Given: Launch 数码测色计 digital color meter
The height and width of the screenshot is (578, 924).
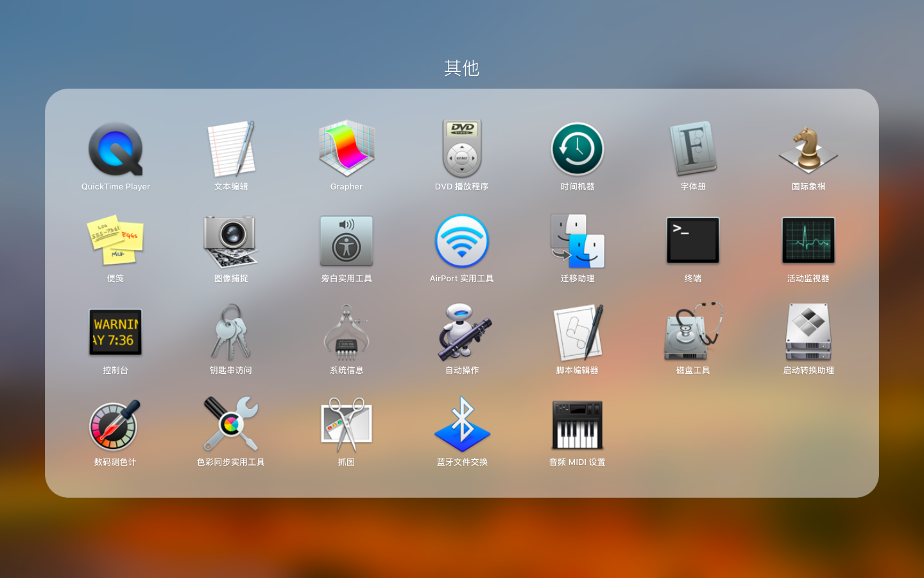Looking at the screenshot, I should click(115, 425).
